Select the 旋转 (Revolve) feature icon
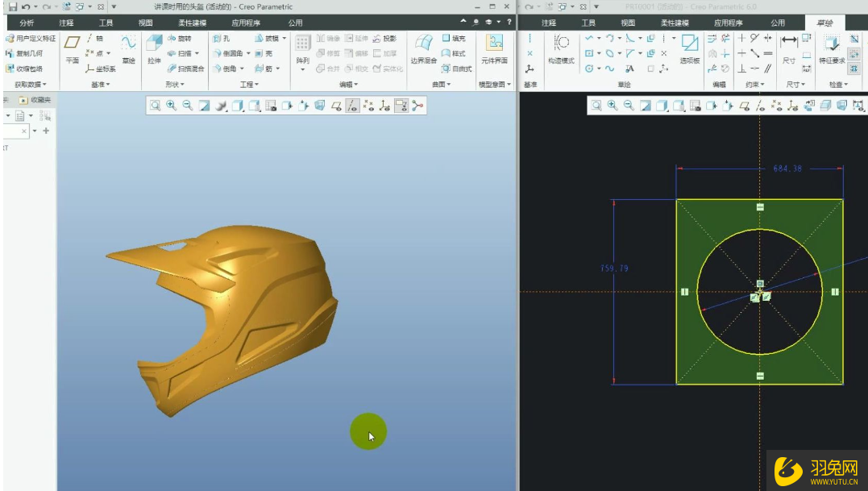The width and height of the screenshot is (868, 491). [172, 39]
